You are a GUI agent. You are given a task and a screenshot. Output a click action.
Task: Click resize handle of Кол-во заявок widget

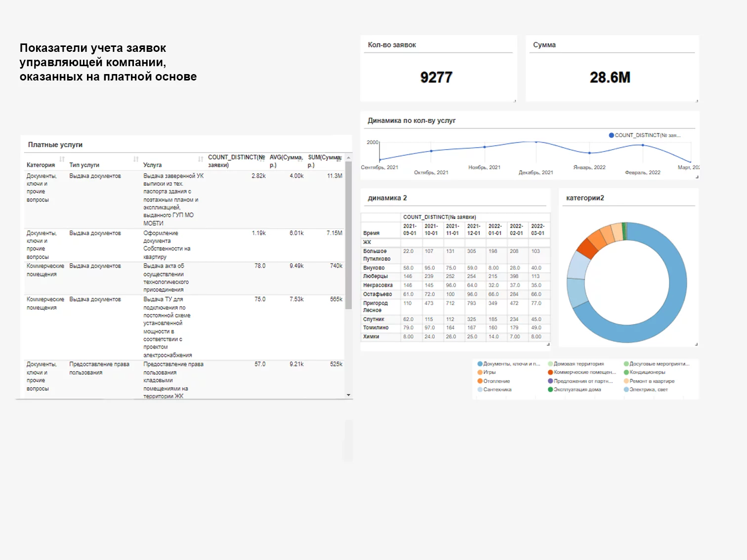click(515, 100)
